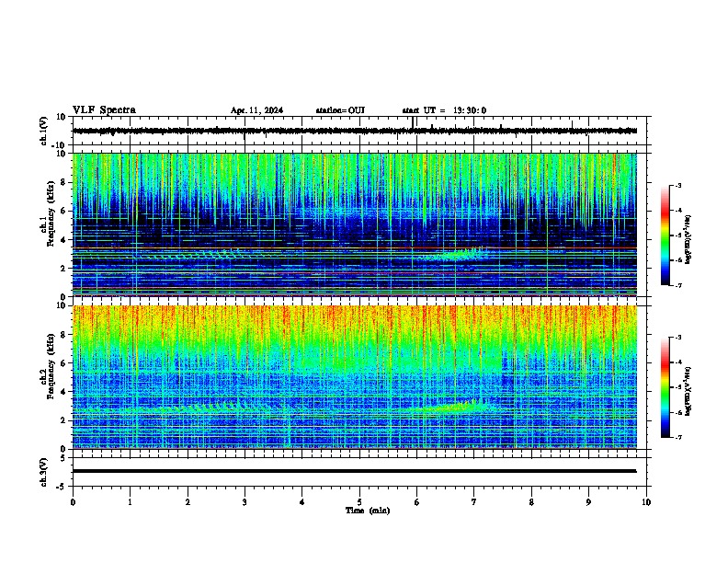
Task: Click time axis tick label "8"
Action: pos(531,502)
